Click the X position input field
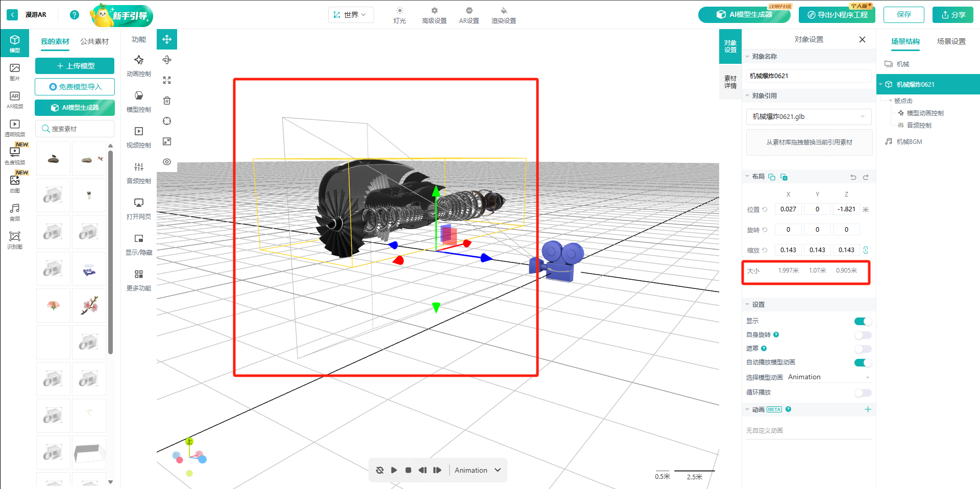The width and height of the screenshot is (980, 489). (x=788, y=209)
